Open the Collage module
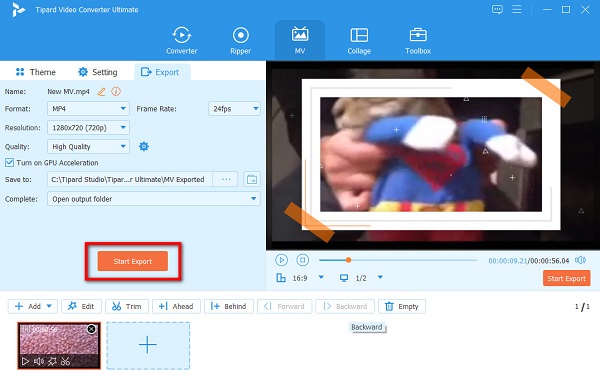Image resolution: width=600 pixels, height=388 pixels. [x=359, y=40]
